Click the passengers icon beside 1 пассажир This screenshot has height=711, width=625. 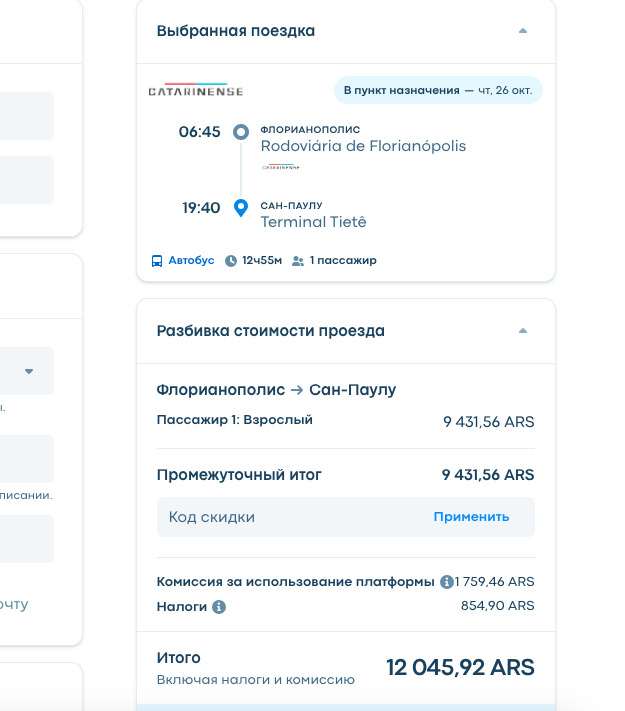(x=298, y=261)
